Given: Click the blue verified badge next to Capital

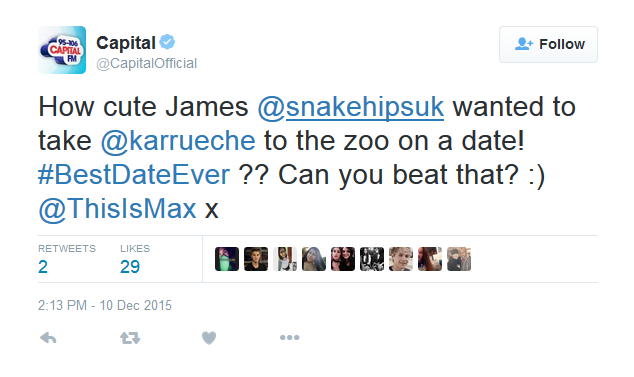Looking at the screenshot, I should pyautogui.click(x=167, y=42).
